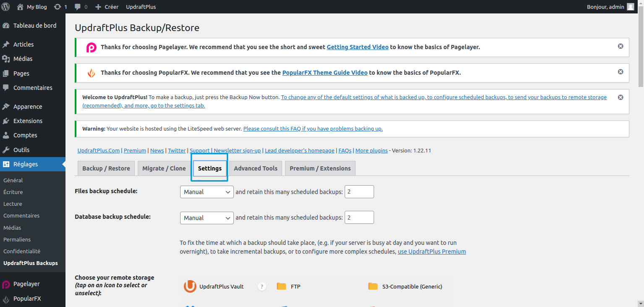This screenshot has height=307, width=644.
Task: Open Comptes users menu
Action: [x=33, y=135]
